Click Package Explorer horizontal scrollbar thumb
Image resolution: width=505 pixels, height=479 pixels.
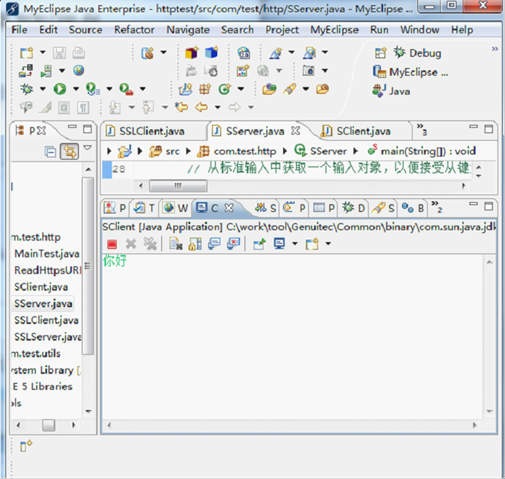[x=49, y=425]
